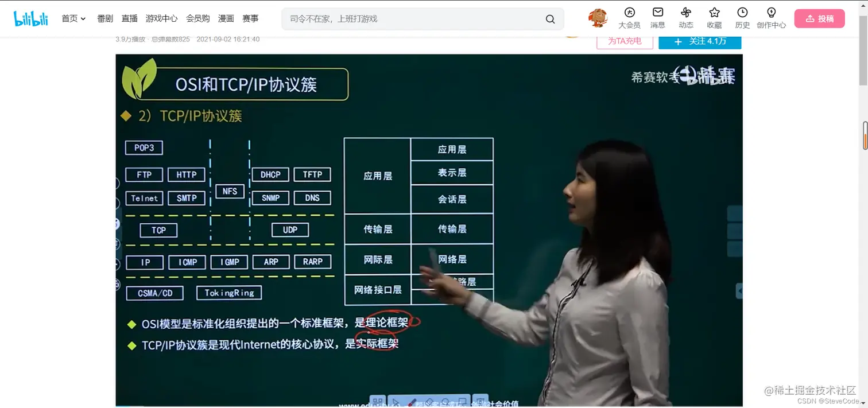Open the 动态 activity feed icon

pos(685,17)
